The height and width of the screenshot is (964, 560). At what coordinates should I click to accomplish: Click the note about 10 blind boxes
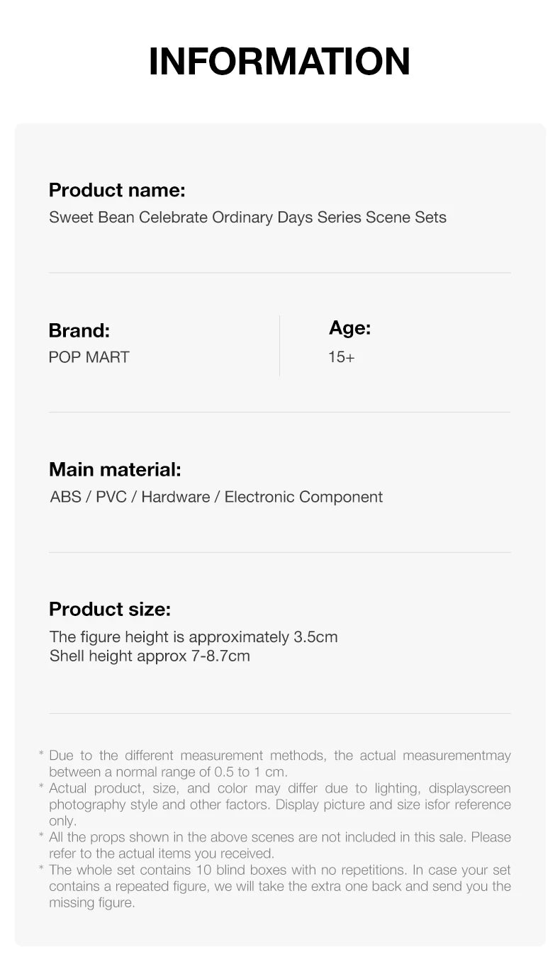point(279,886)
